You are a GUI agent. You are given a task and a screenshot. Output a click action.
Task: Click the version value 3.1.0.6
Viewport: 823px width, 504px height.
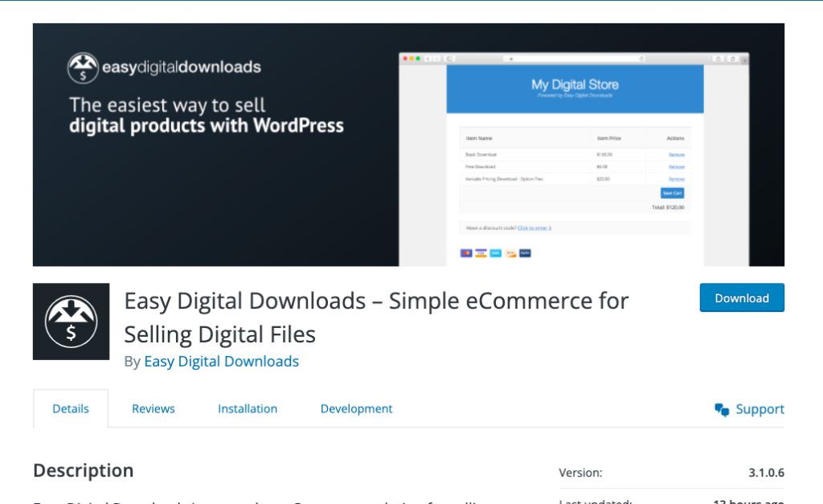point(766,473)
